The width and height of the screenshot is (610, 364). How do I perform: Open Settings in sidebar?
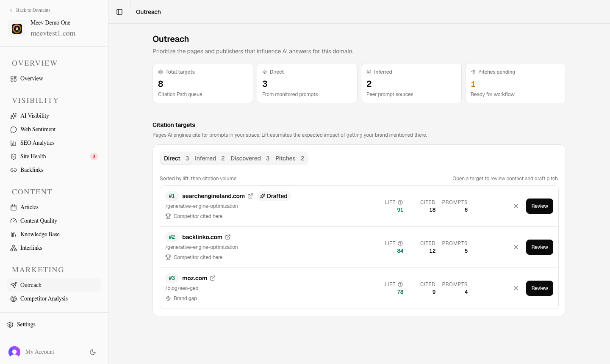(54, 325)
